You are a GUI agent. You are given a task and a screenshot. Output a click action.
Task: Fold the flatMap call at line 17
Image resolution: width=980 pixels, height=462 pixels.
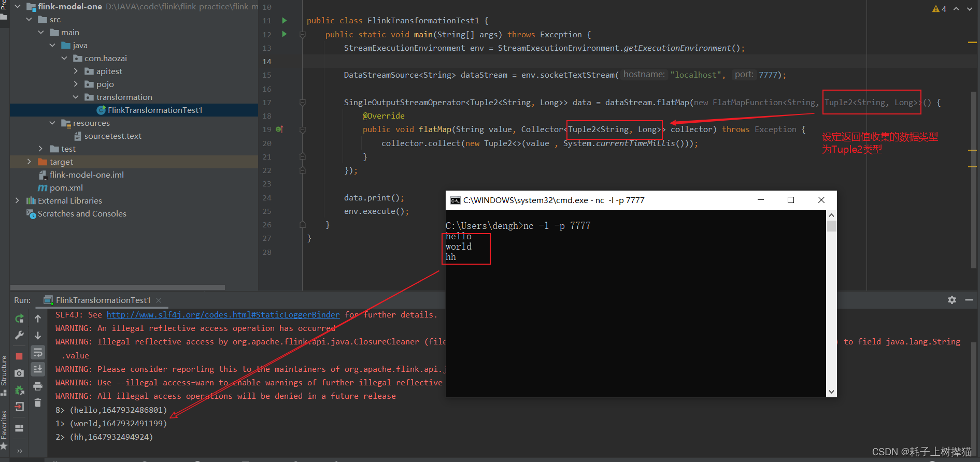(x=303, y=103)
